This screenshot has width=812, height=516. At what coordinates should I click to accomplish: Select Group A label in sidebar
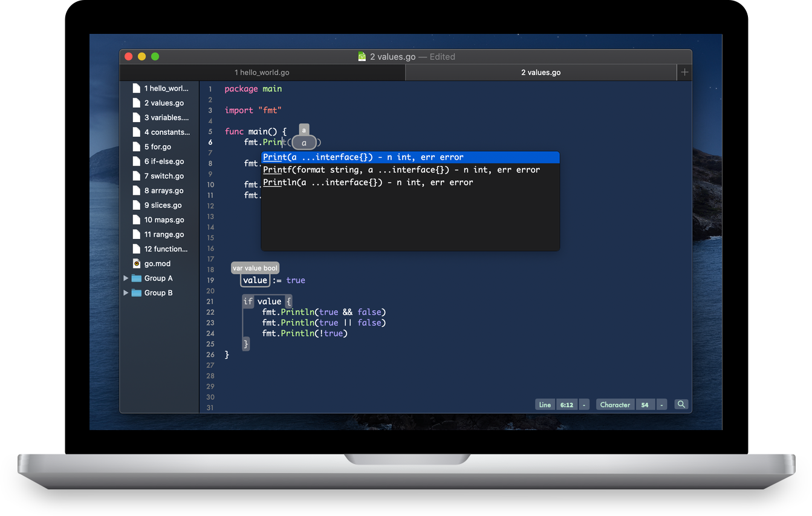158,278
